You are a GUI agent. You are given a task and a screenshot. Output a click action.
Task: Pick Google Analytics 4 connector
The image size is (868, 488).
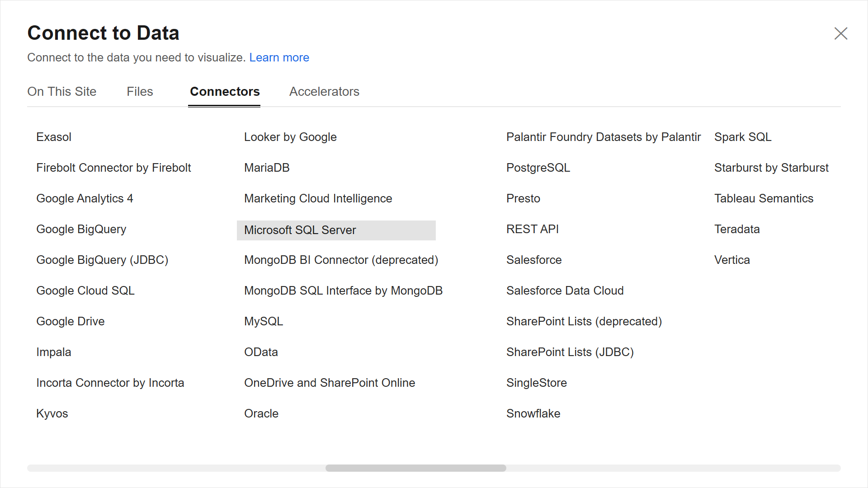pyautogui.click(x=85, y=198)
